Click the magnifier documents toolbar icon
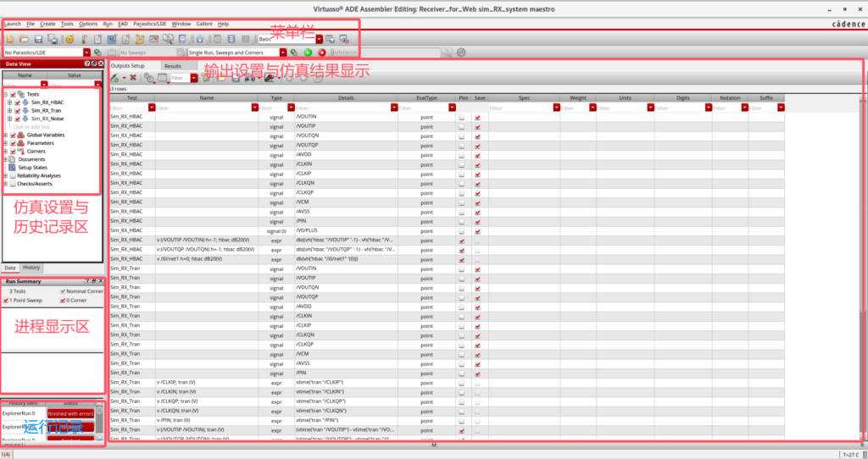Viewport: 868px width, 459px height. coord(169,39)
